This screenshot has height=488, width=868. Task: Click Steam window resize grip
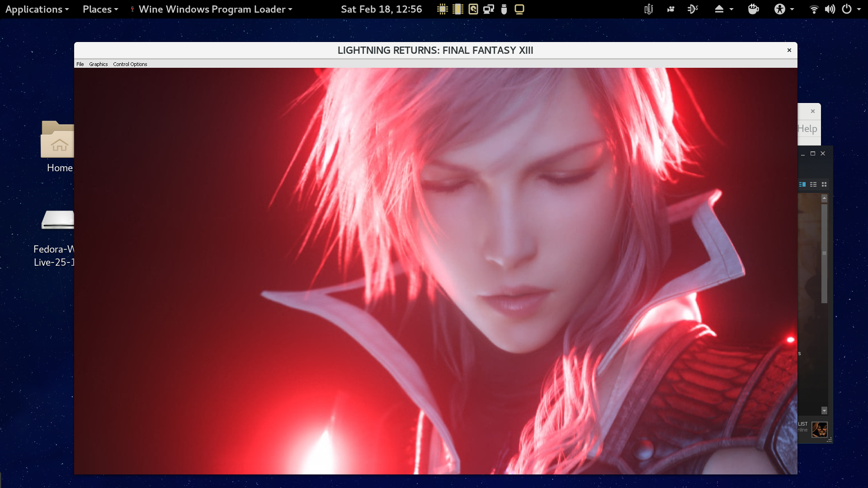830,440
